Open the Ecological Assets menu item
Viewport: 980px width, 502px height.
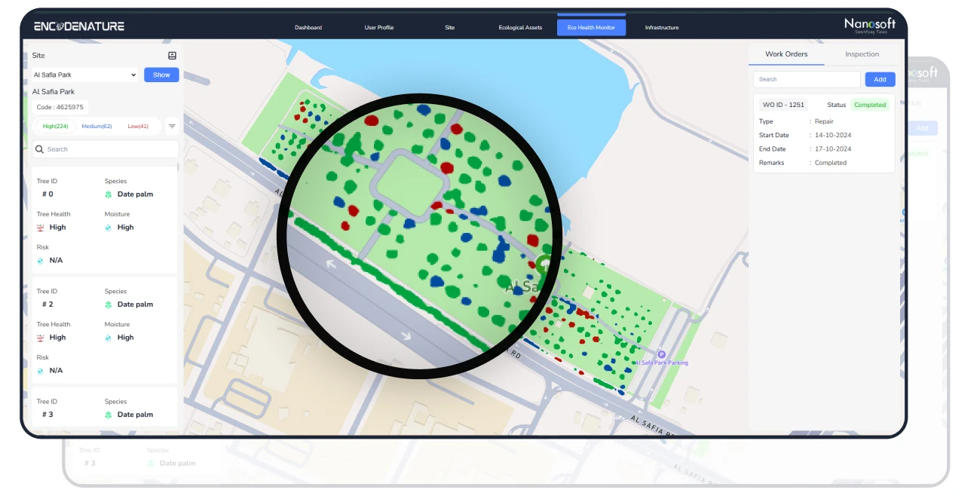click(520, 27)
